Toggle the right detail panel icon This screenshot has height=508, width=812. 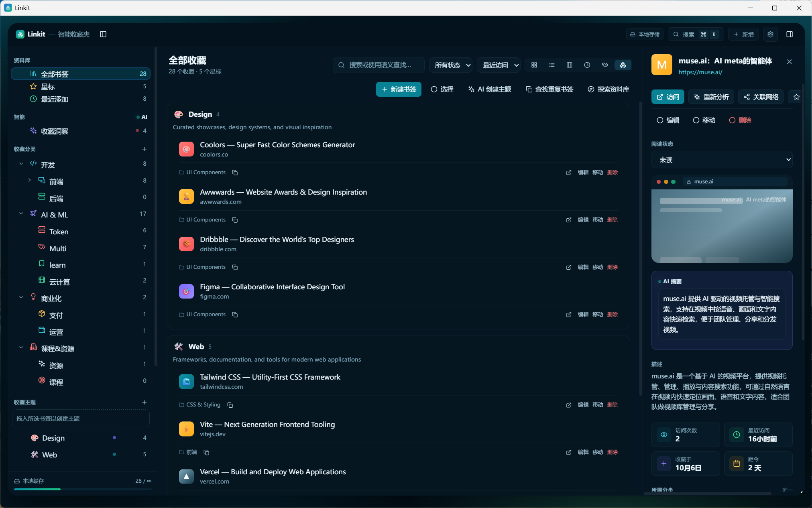pos(790,34)
